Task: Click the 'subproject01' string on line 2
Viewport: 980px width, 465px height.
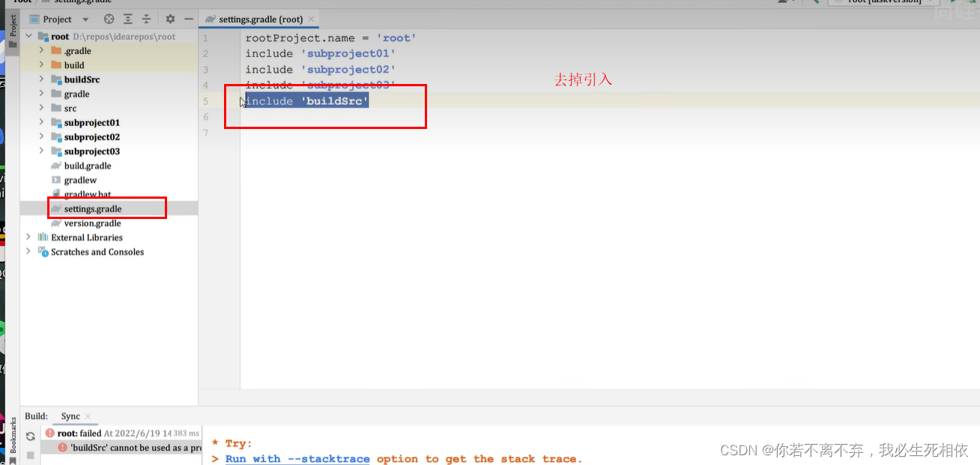Action: click(348, 53)
